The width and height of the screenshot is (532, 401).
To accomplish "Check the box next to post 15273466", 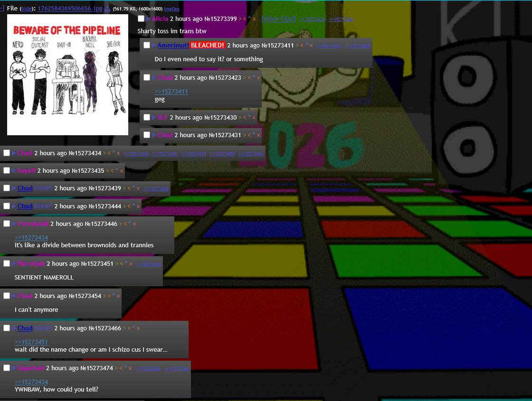I will [7, 328].
